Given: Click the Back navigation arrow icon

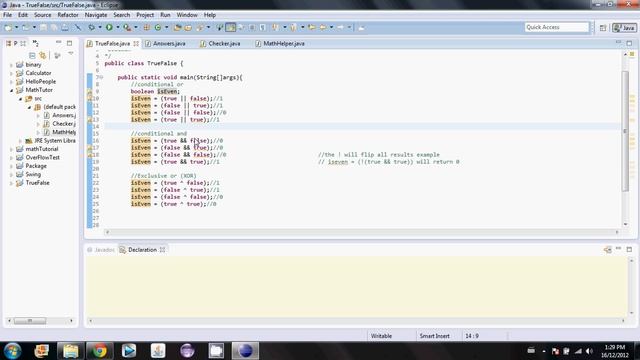Looking at the screenshot, I should (323, 27).
